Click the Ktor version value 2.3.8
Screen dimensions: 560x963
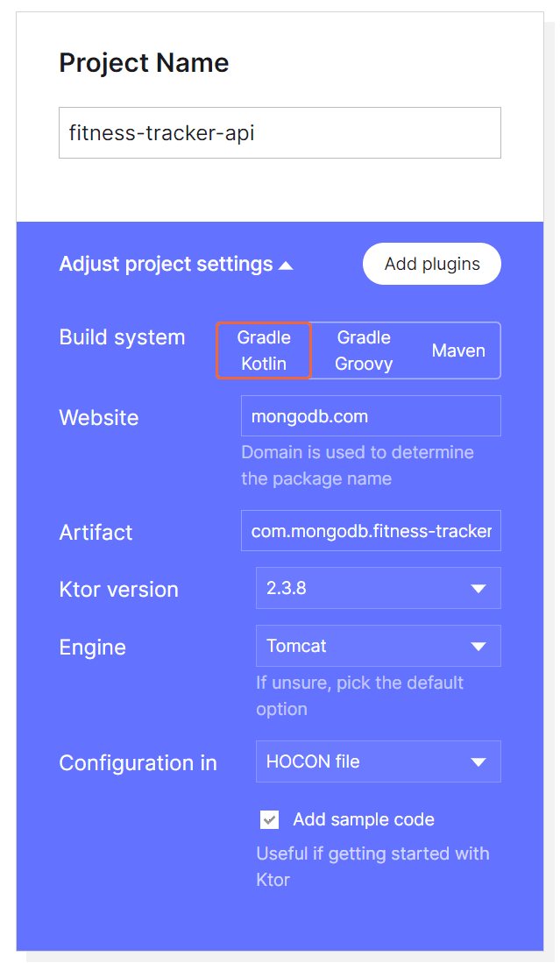coord(280,588)
